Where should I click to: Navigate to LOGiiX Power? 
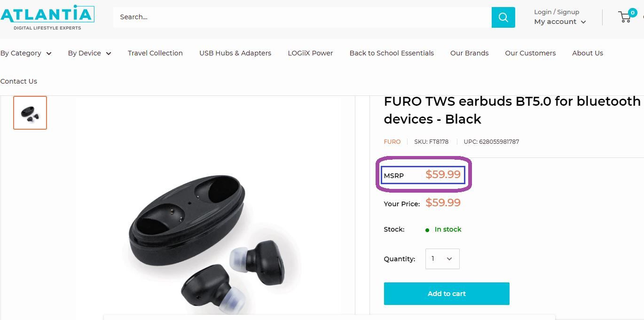point(310,53)
